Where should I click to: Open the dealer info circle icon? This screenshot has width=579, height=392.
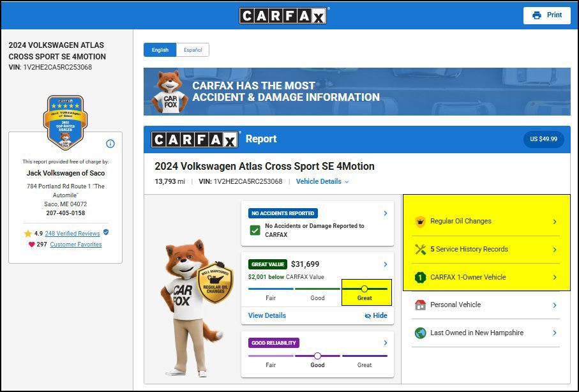pyautogui.click(x=110, y=144)
